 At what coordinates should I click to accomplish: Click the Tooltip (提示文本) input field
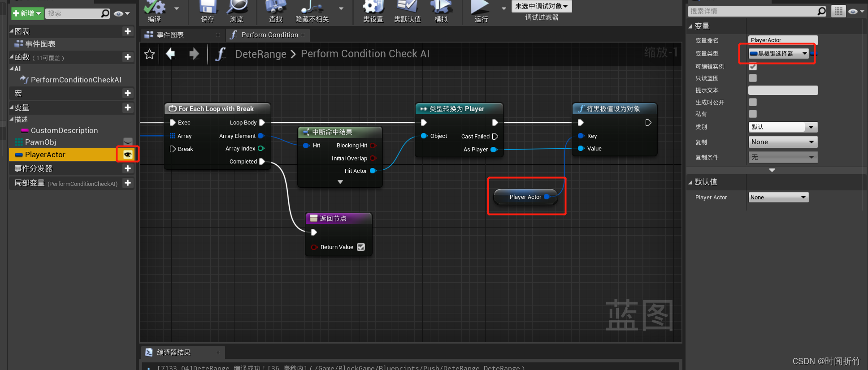783,90
